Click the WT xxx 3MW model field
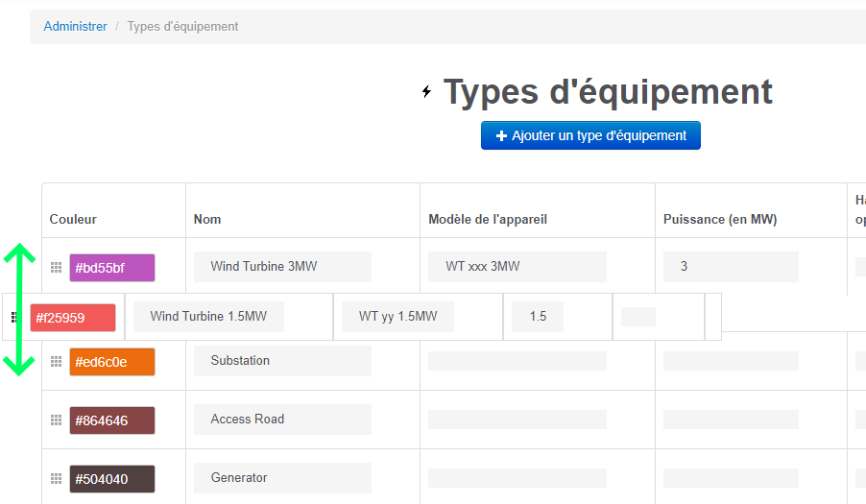The width and height of the screenshot is (866, 504). (517, 266)
